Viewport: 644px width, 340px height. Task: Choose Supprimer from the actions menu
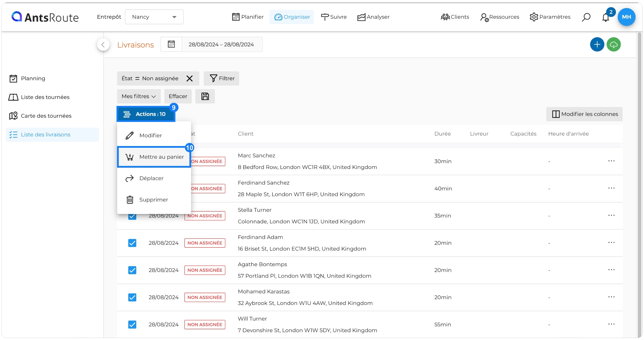click(154, 200)
